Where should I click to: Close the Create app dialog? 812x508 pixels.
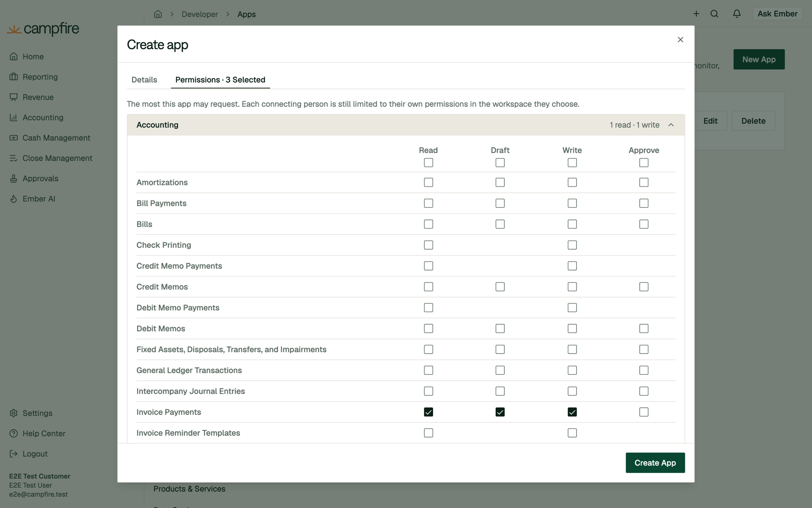coord(680,40)
